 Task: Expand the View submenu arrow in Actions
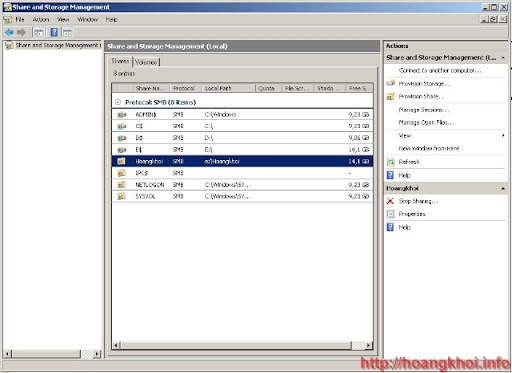point(503,135)
